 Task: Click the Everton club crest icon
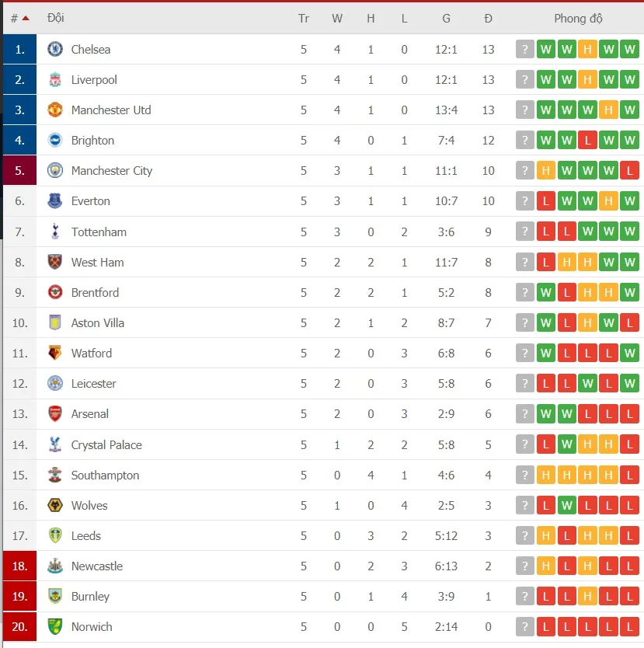click(55, 201)
